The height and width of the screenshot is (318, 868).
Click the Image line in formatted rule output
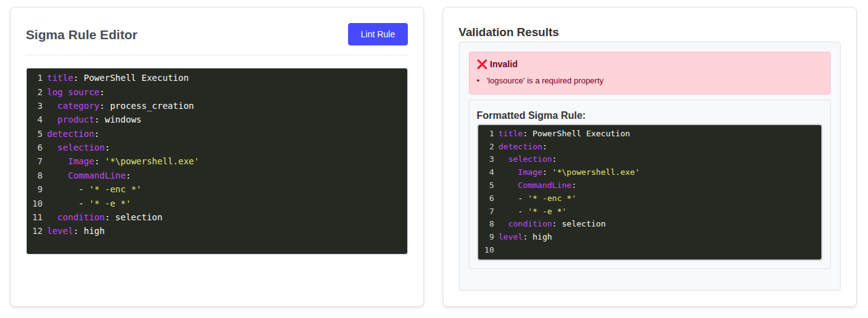click(x=578, y=172)
